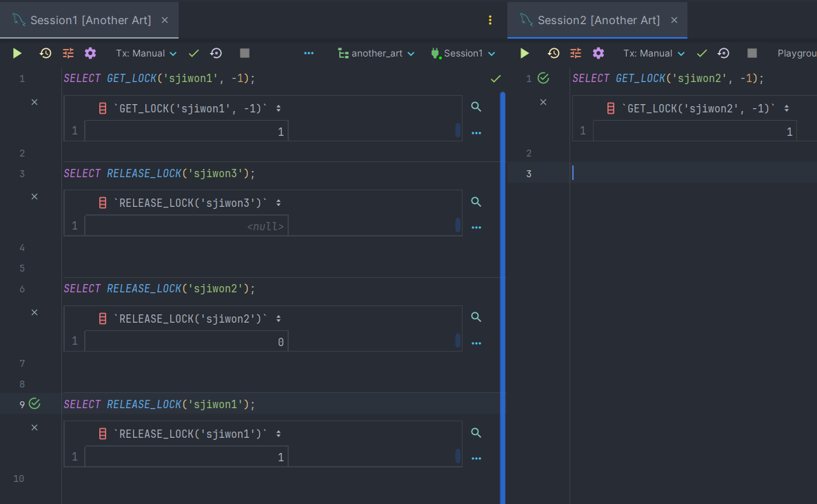Roll back transaction in Session1 toolbar

(216, 53)
